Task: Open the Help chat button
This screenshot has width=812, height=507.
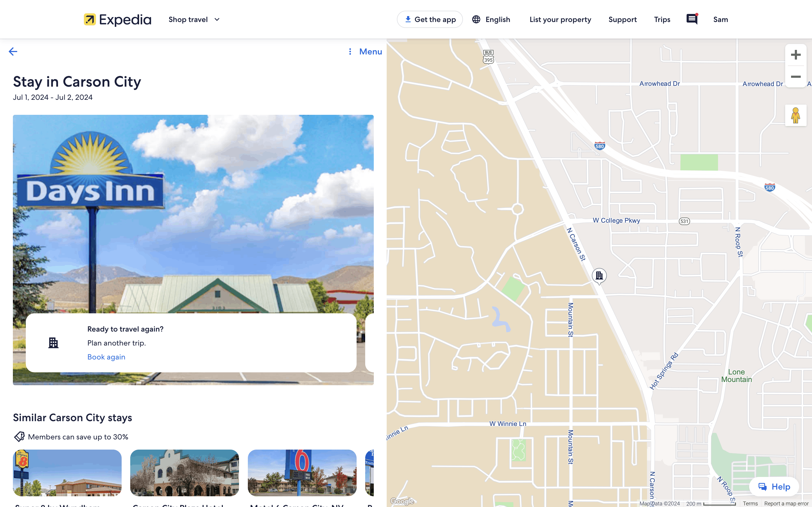Action: tap(774, 487)
